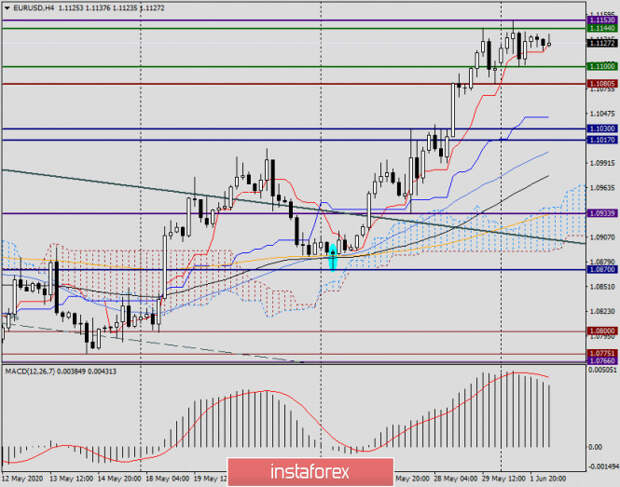This screenshot has width=620, height=487.
Task: Select the 1.11440 green price level label
Action: (x=602, y=28)
